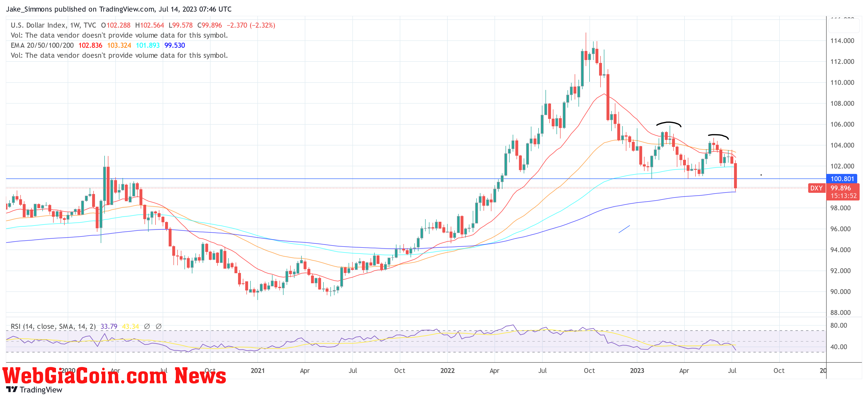The width and height of the screenshot is (868, 400).
Task: Click the RSI 40.00 axis label
Action: (839, 347)
